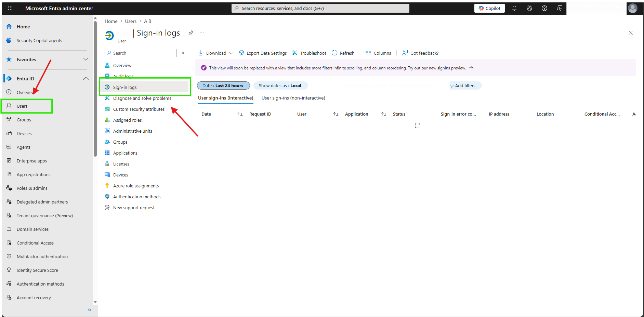Sort by Date column arrows
The image size is (644, 317).
(x=240, y=114)
